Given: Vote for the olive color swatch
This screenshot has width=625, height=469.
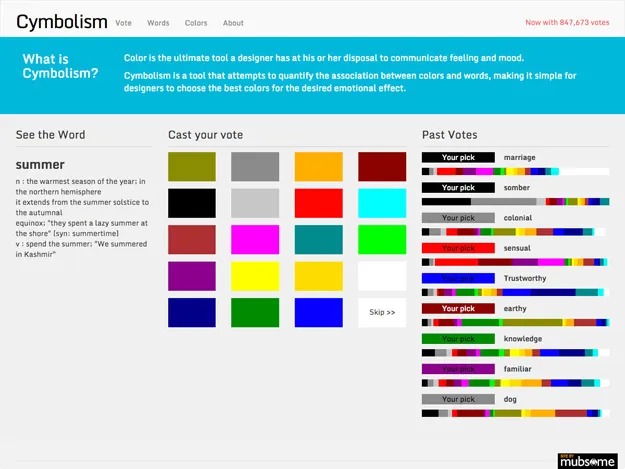Looking at the screenshot, I should point(191,167).
